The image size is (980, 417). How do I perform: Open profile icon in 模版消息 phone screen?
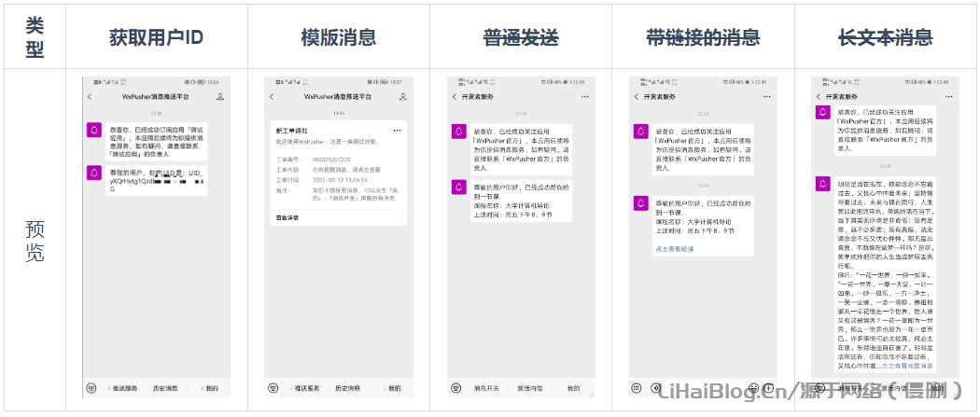click(403, 97)
